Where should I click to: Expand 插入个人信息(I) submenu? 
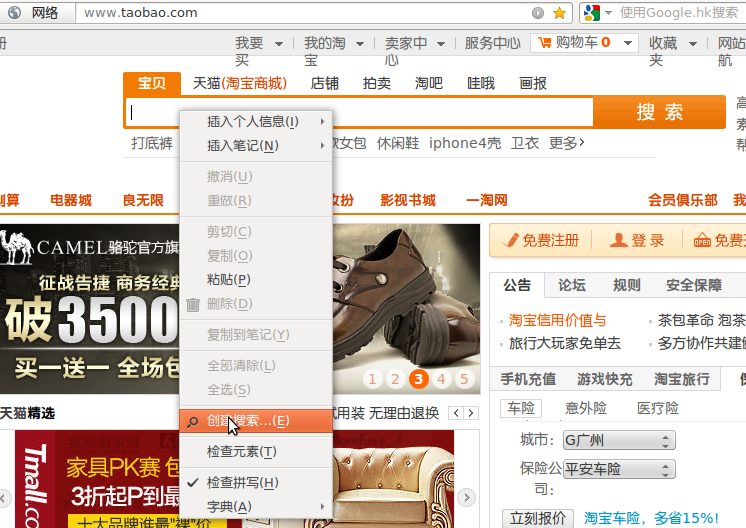tap(256, 122)
